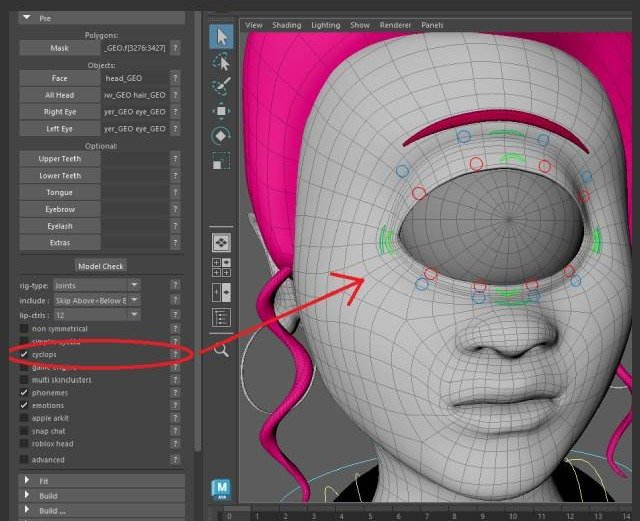Select the arrow Select tool
The width and height of the screenshot is (640, 521).
point(221,37)
